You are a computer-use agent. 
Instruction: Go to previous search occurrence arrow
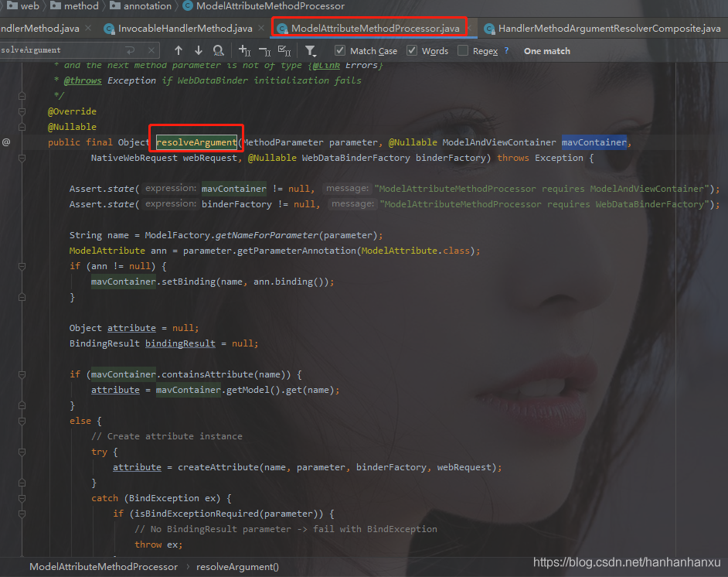(x=179, y=51)
